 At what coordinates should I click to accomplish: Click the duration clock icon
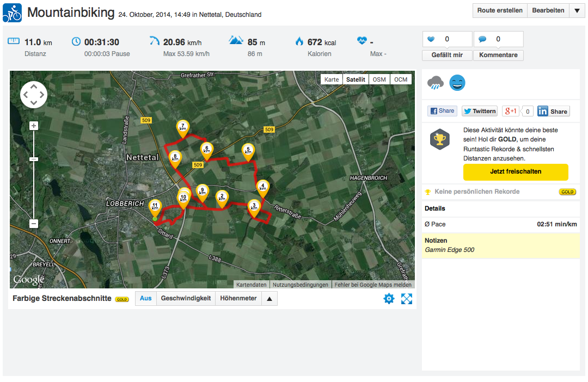tap(76, 41)
